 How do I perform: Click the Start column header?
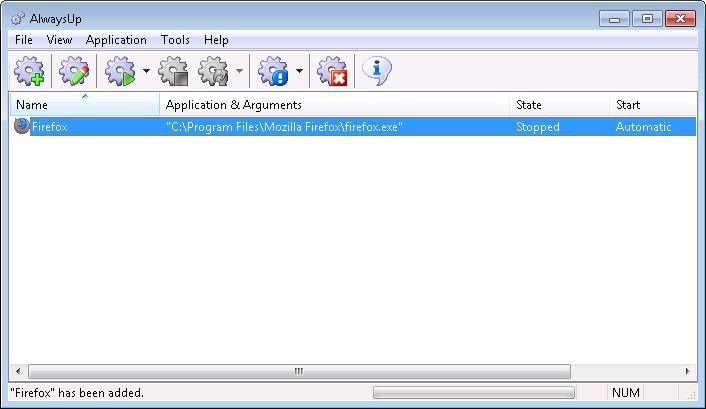(653, 105)
